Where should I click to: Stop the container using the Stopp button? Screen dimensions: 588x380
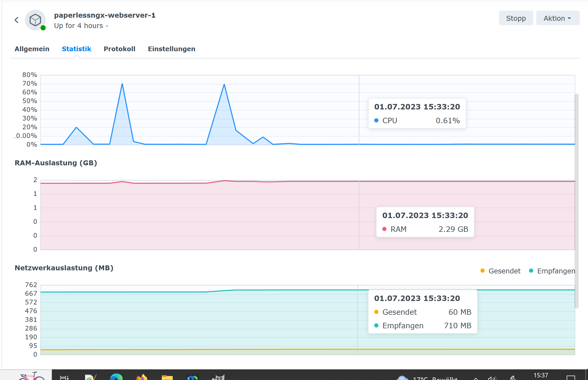516,18
